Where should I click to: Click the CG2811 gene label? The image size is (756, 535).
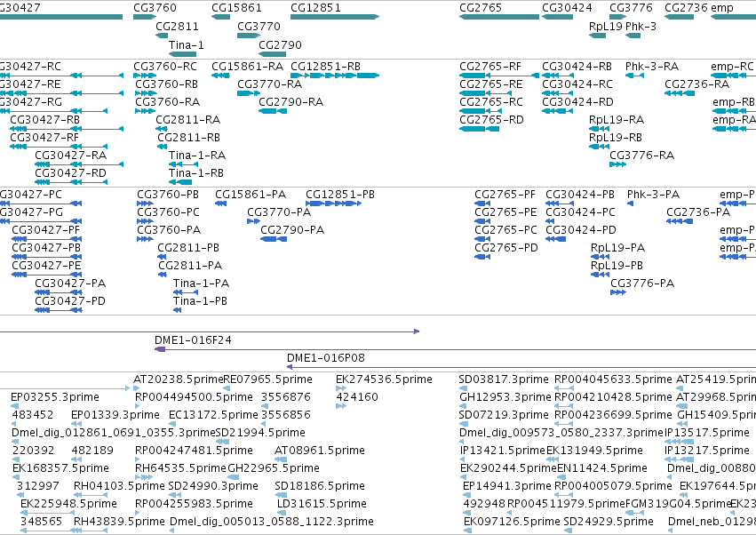(177, 27)
